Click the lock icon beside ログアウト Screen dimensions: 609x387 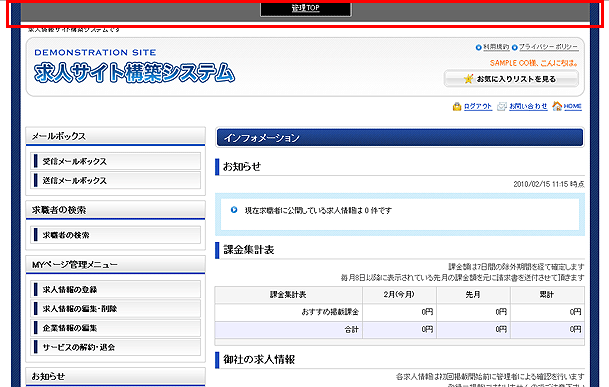point(457,106)
